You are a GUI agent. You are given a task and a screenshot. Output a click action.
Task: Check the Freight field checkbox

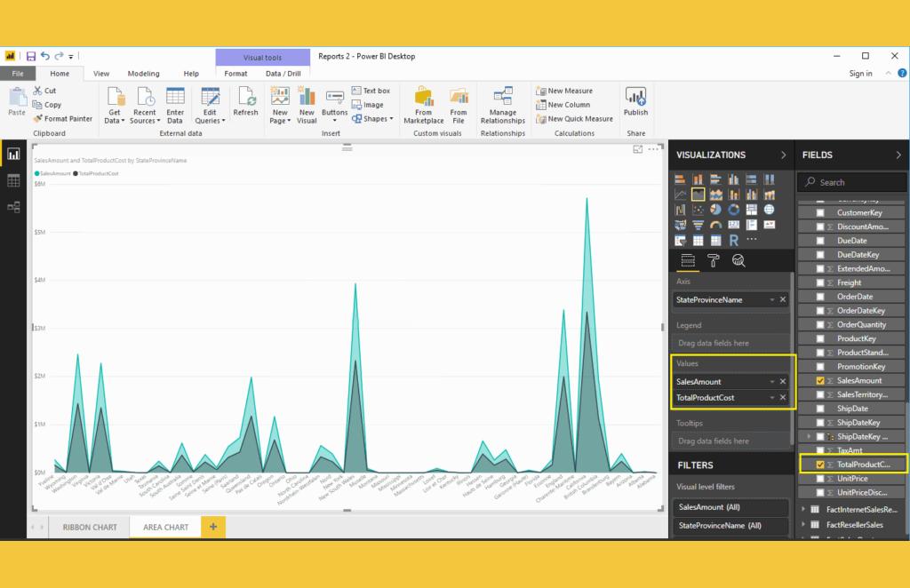tap(820, 282)
